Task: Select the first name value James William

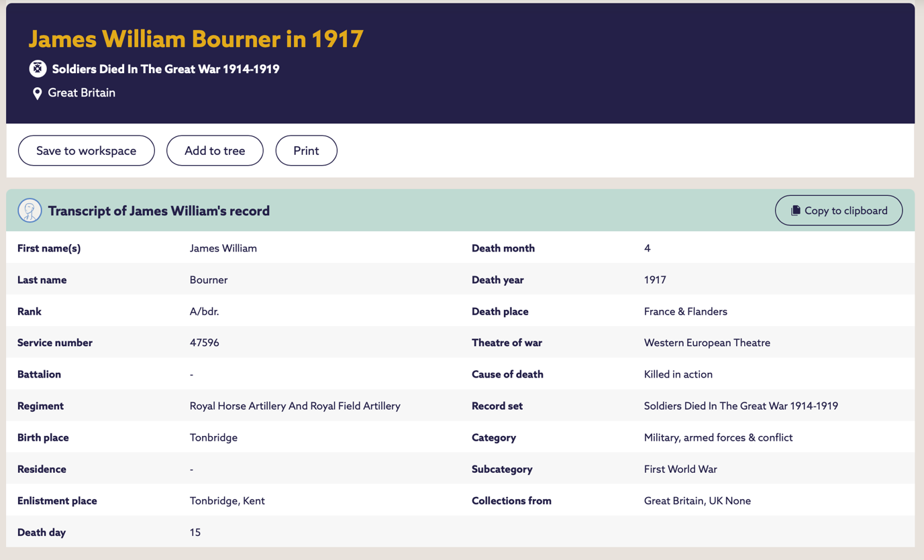Action: click(x=223, y=248)
